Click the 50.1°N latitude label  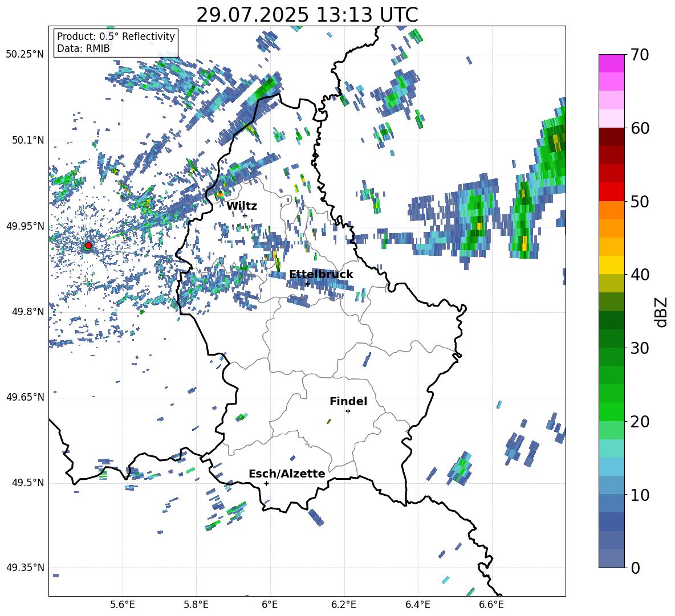coord(28,140)
